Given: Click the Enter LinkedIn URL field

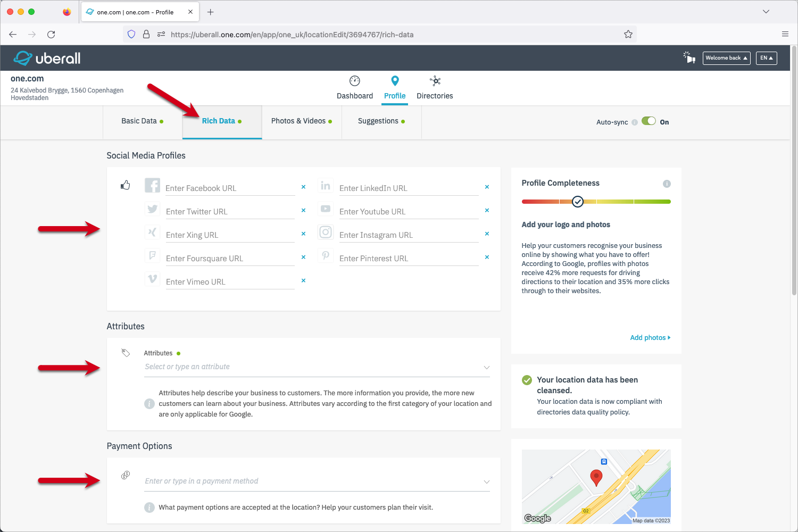Looking at the screenshot, I should click(x=408, y=188).
